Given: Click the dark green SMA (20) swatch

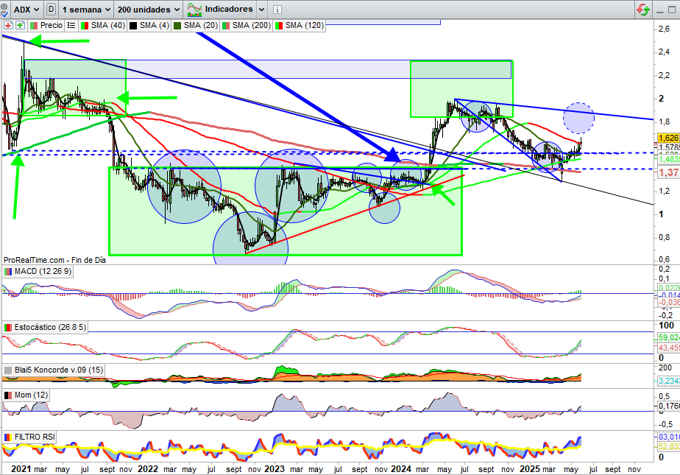Looking at the screenshot, I should (x=177, y=26).
